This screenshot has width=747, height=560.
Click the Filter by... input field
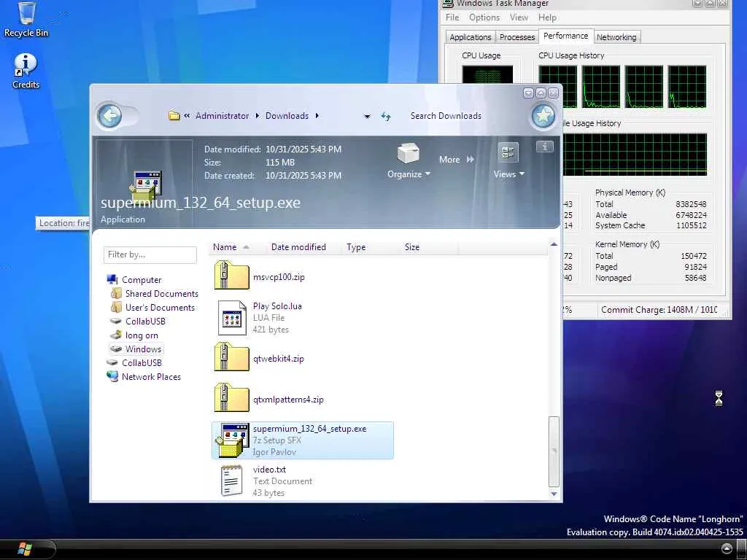[x=150, y=254]
